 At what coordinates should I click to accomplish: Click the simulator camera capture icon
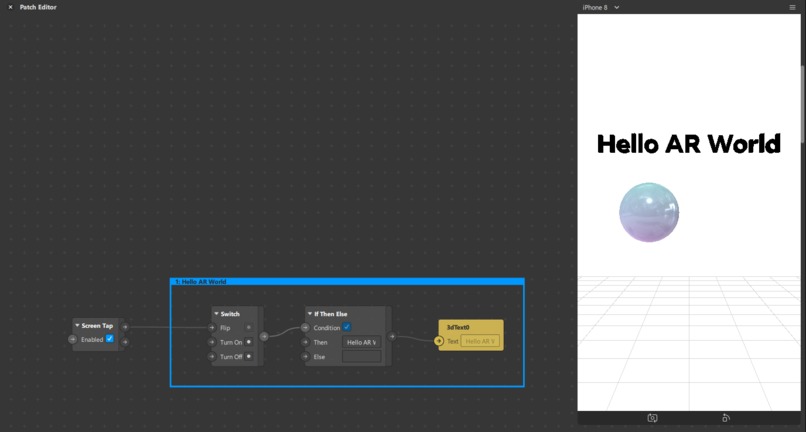pos(652,418)
